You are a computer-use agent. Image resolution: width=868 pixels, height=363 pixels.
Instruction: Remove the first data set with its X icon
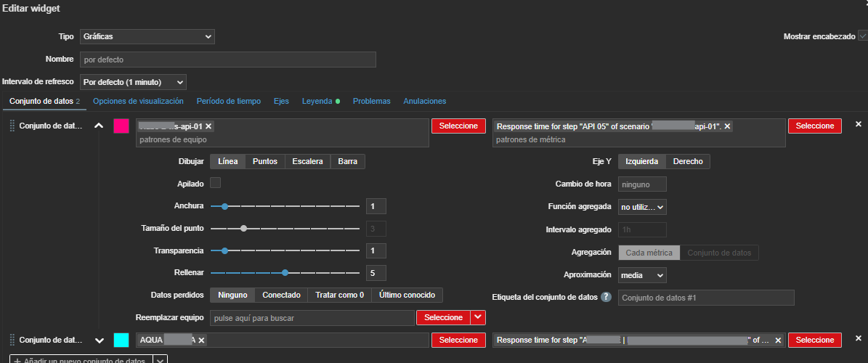[x=858, y=125]
